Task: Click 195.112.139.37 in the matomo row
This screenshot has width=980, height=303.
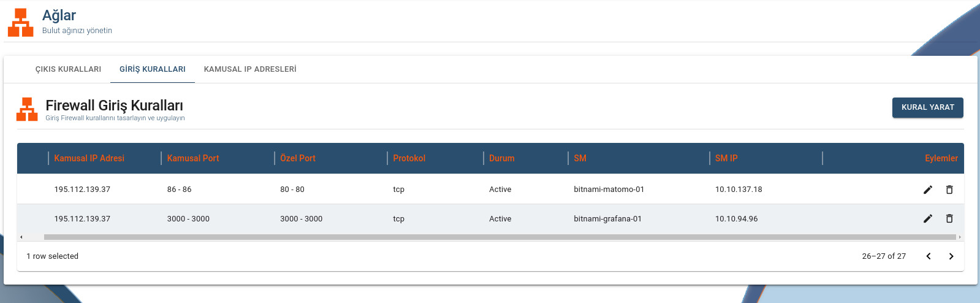Action: click(82, 190)
